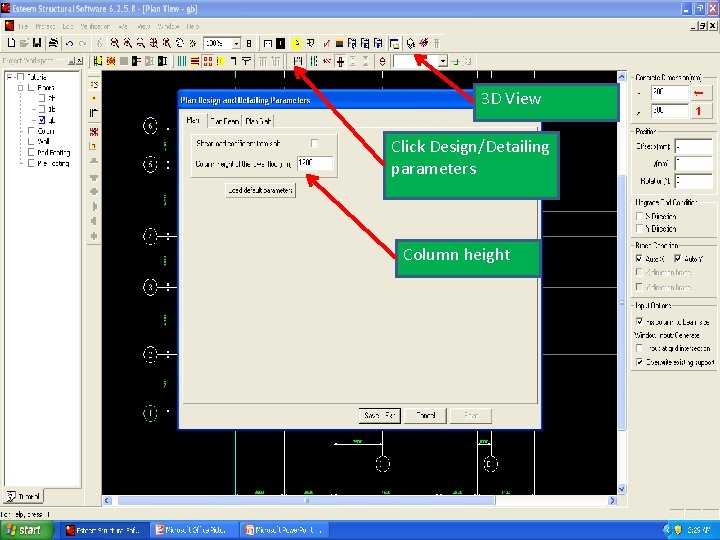Click the horizontal scrollbar right arrow
720x540 pixels.
pyautogui.click(x=612, y=501)
